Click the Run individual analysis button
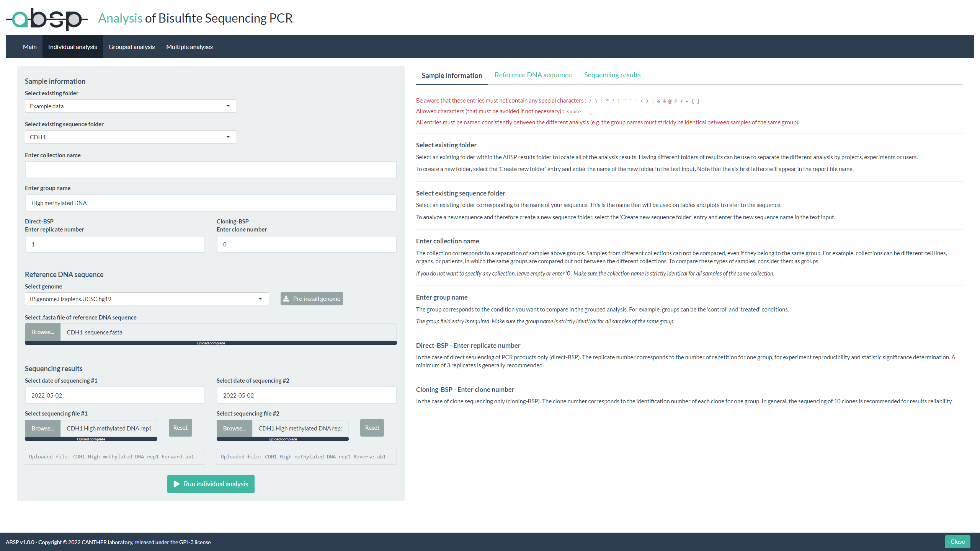This screenshot has width=980, height=551. (211, 484)
